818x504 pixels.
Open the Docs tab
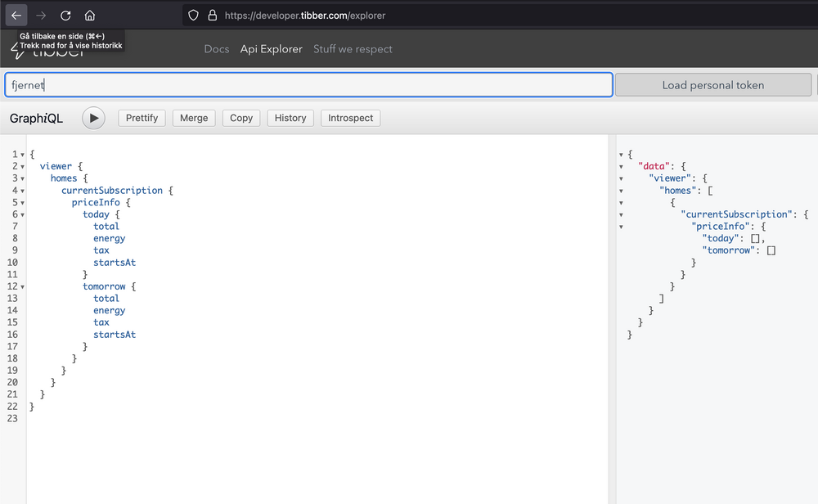(216, 49)
